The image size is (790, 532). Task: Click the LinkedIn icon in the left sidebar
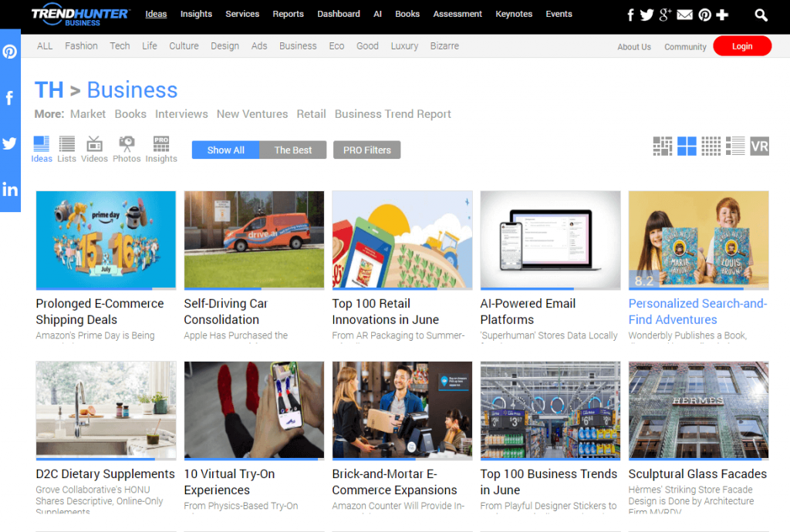[10, 189]
